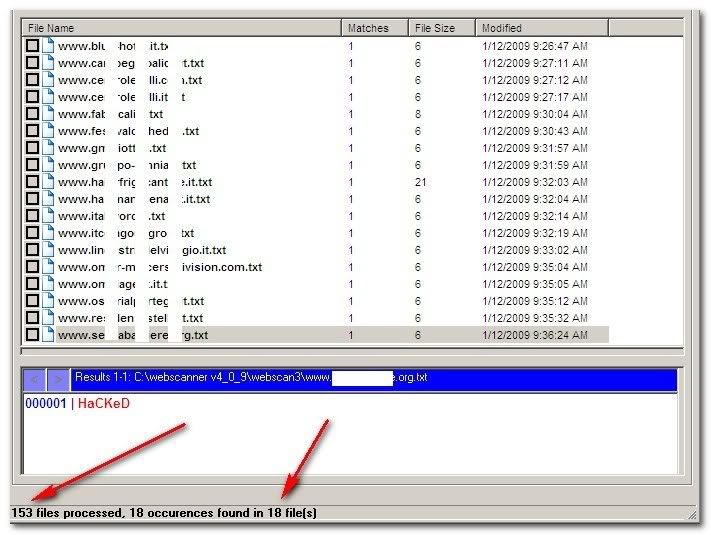Tick checkbox for file modified 9:30:43 AM

[x=32, y=131]
